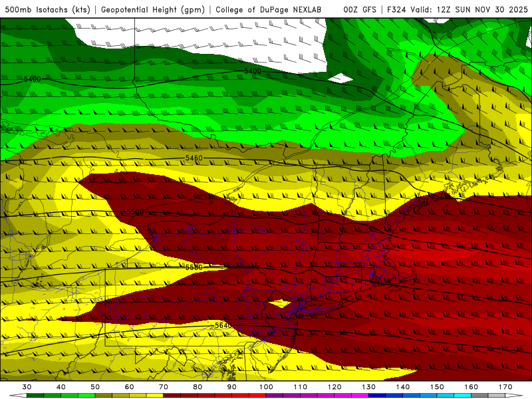Click the 120 value on the color scale
The height and width of the screenshot is (399, 532).
(x=334, y=387)
